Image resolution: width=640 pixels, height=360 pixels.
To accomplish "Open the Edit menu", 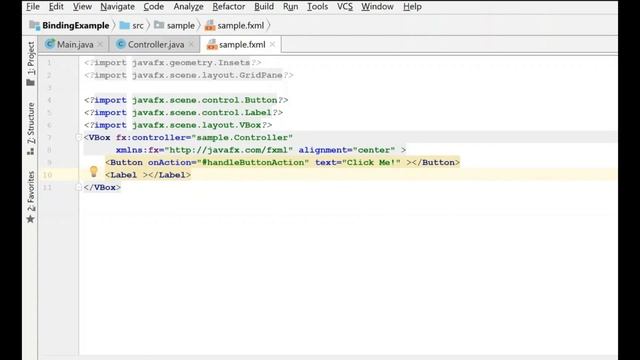I will 56,7.
